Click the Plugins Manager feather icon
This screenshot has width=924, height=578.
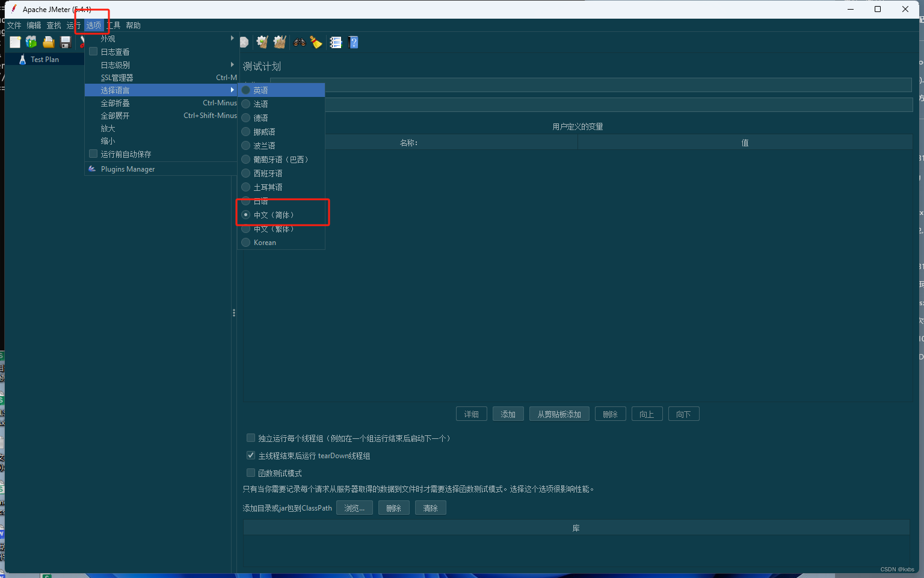(x=93, y=169)
